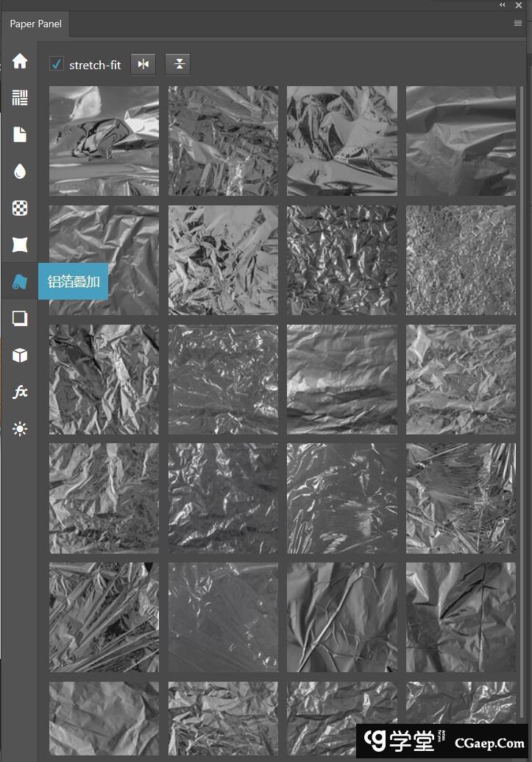532x762 pixels.
Task: Select the water drop icon in sidebar
Action: 20,172
